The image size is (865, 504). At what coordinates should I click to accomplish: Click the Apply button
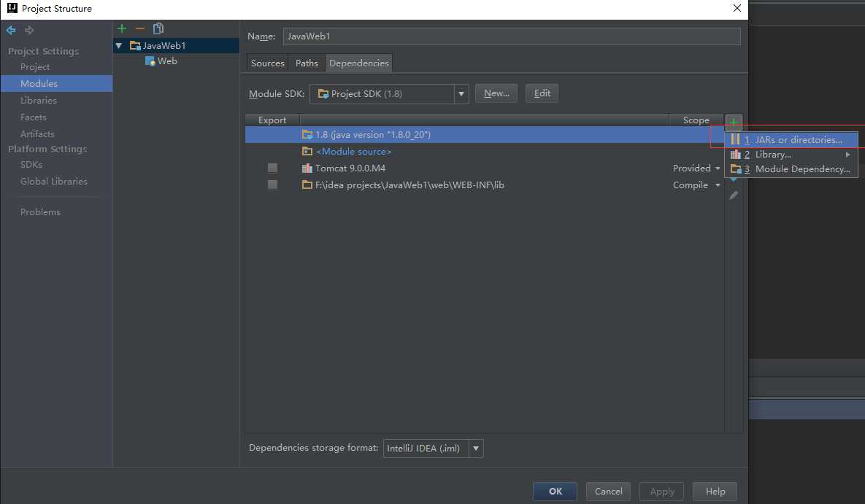(x=662, y=492)
